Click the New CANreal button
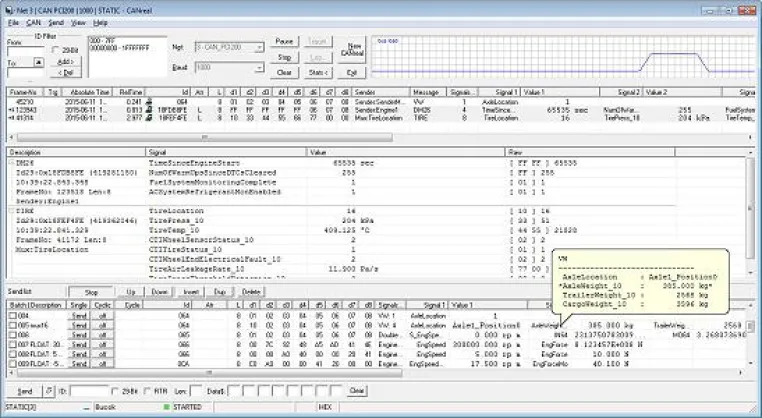 point(352,50)
